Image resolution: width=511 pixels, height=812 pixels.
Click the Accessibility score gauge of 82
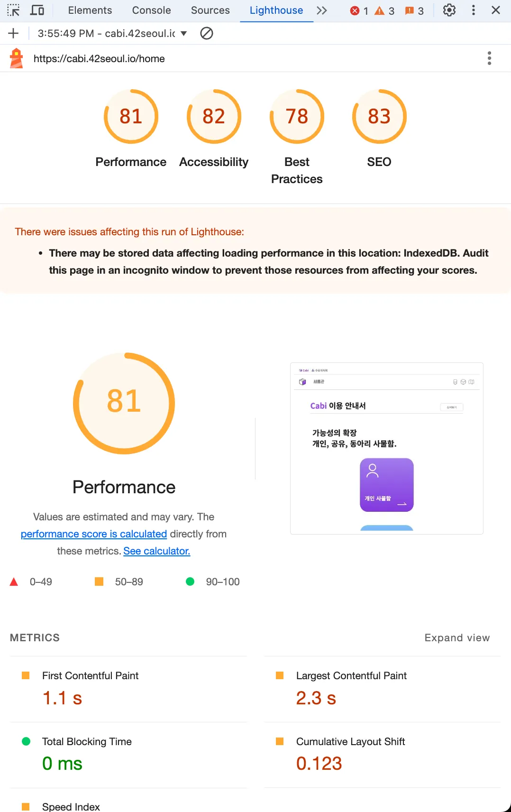click(x=214, y=117)
